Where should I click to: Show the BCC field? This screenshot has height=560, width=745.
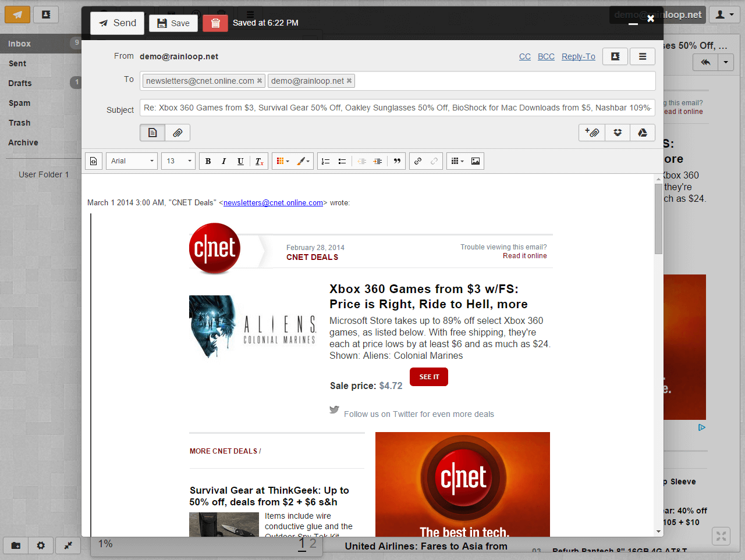[546, 56]
